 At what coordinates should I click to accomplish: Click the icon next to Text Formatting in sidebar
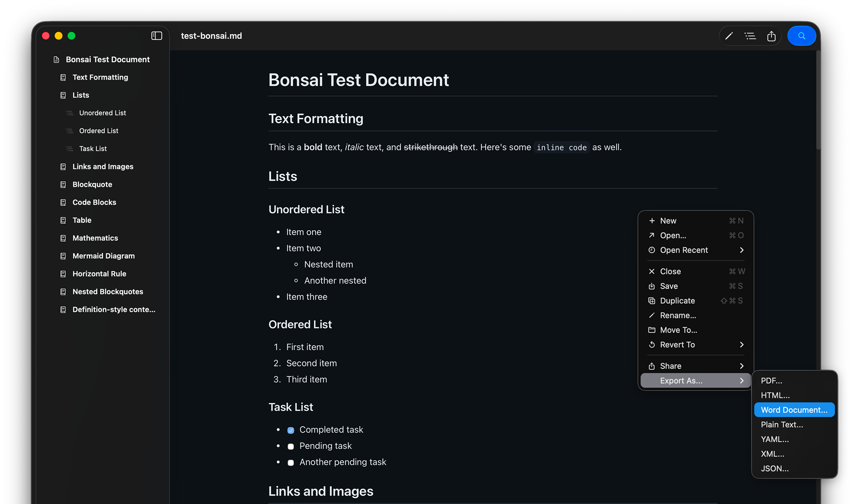pos(63,78)
